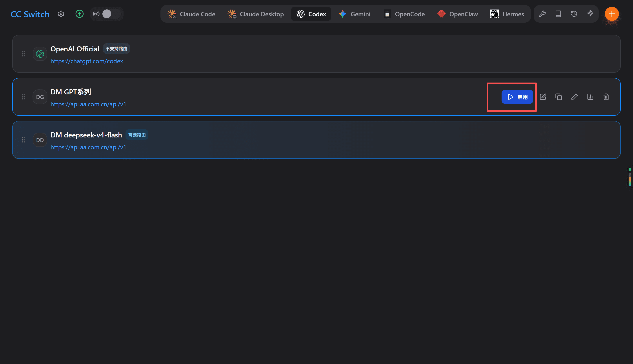Screen dimensions: 633x364
Task: Click the DG avatar badge
Action: point(40,97)
